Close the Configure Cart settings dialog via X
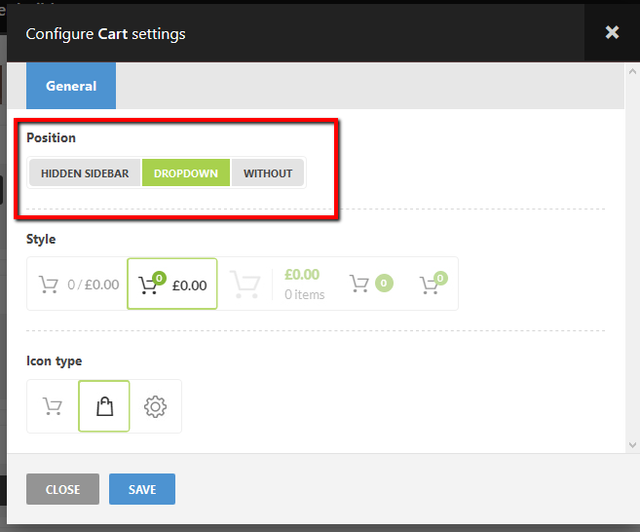640x532 pixels. [x=612, y=32]
